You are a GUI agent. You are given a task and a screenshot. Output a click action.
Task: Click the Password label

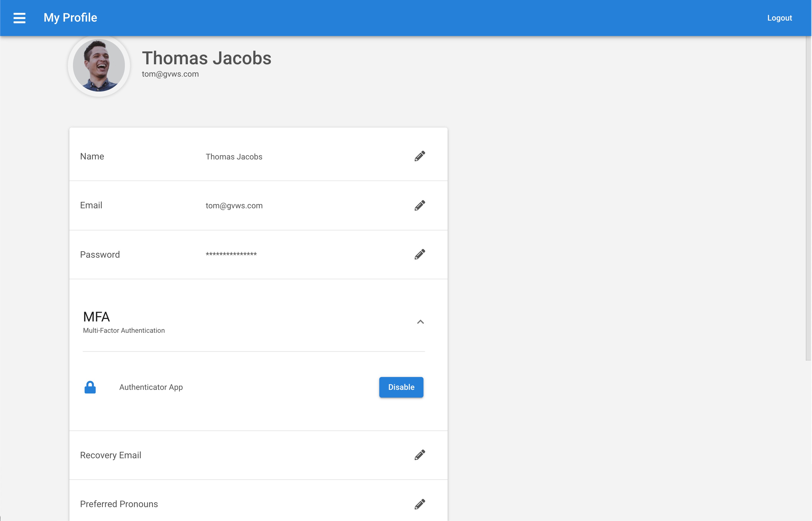click(x=100, y=254)
